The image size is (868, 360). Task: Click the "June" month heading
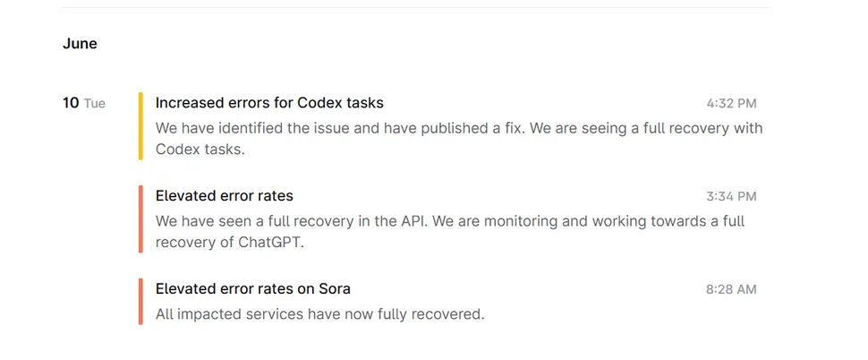click(80, 44)
